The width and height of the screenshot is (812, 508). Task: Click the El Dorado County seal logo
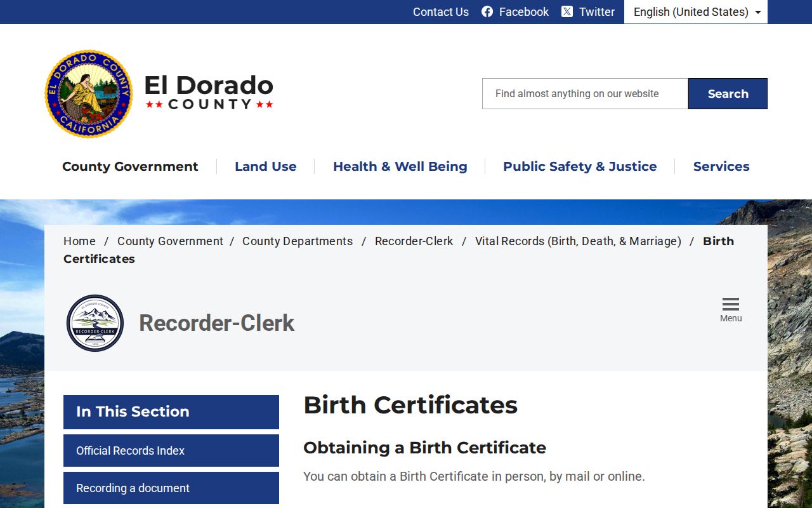pos(89,94)
